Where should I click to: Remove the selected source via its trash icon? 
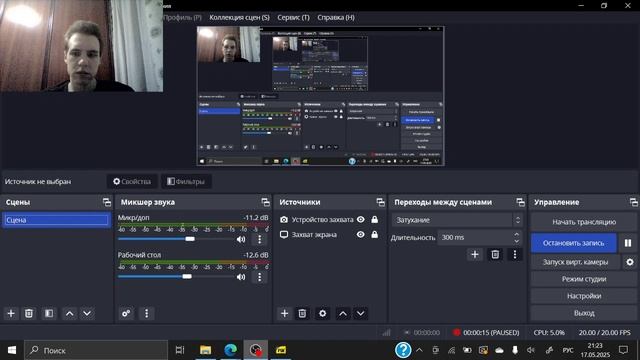tap(302, 313)
